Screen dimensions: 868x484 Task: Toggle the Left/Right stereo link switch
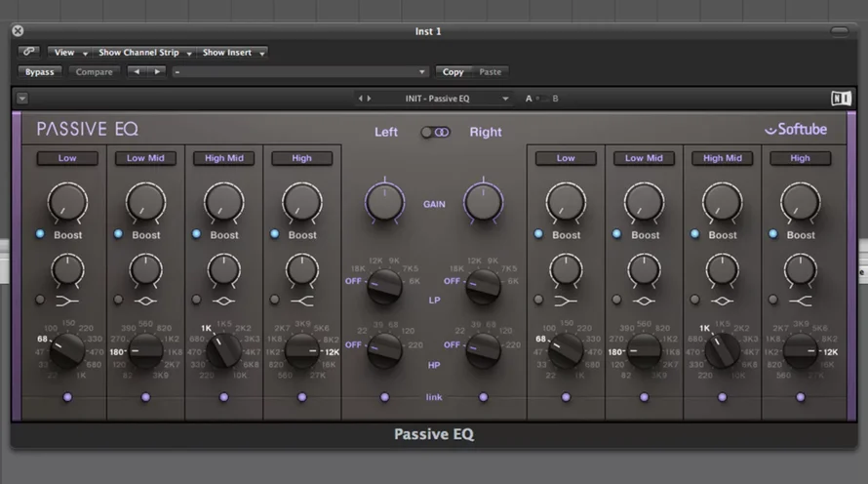coord(435,133)
